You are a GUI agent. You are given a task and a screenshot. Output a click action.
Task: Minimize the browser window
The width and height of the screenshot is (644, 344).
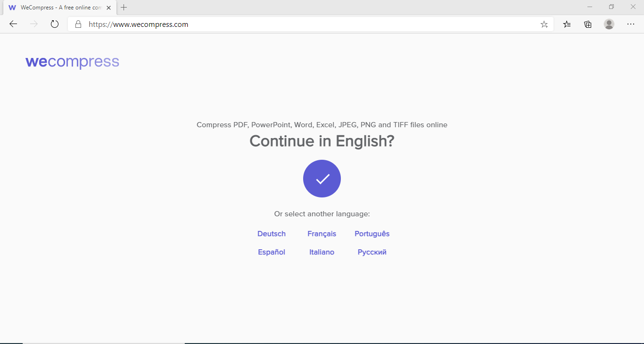coord(590,7)
